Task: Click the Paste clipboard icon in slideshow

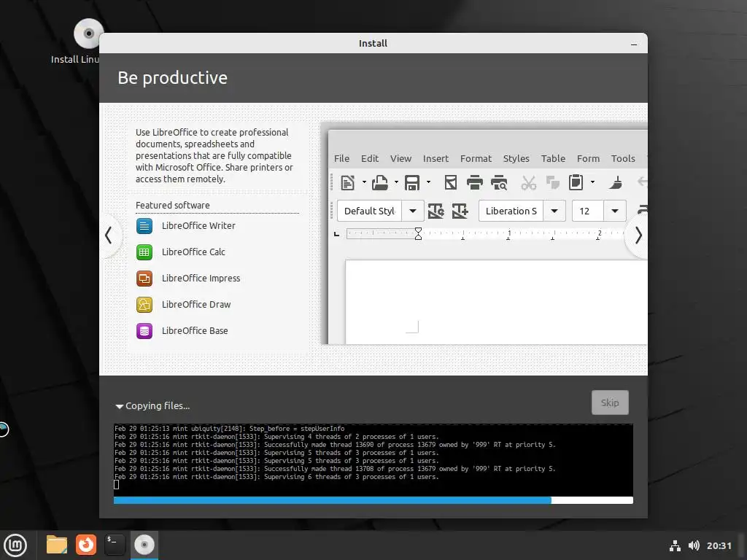Action: pos(576,182)
